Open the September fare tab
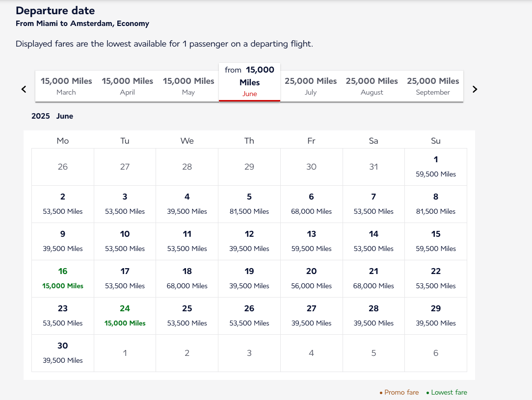 pyautogui.click(x=433, y=86)
